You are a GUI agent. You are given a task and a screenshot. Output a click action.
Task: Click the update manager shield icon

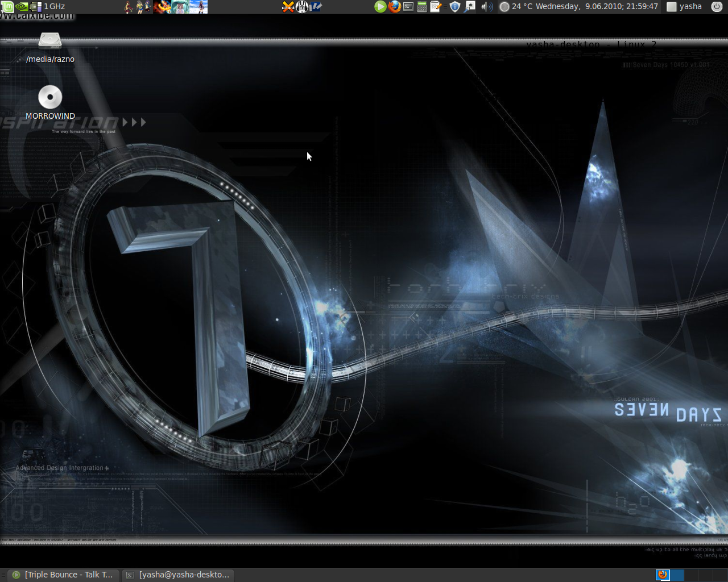click(x=454, y=7)
